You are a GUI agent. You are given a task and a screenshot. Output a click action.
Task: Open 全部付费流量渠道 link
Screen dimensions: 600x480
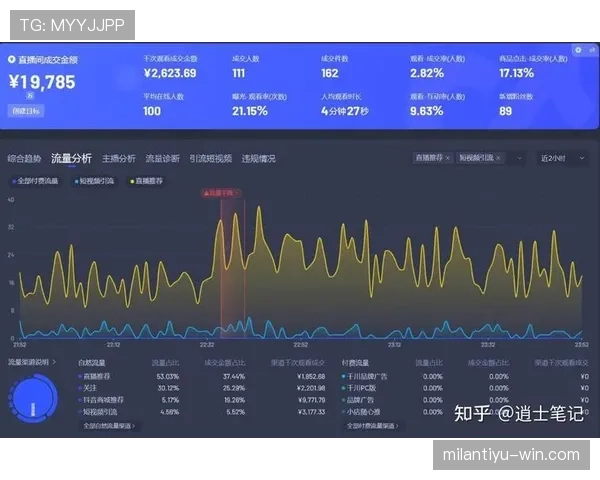pyautogui.click(x=372, y=426)
